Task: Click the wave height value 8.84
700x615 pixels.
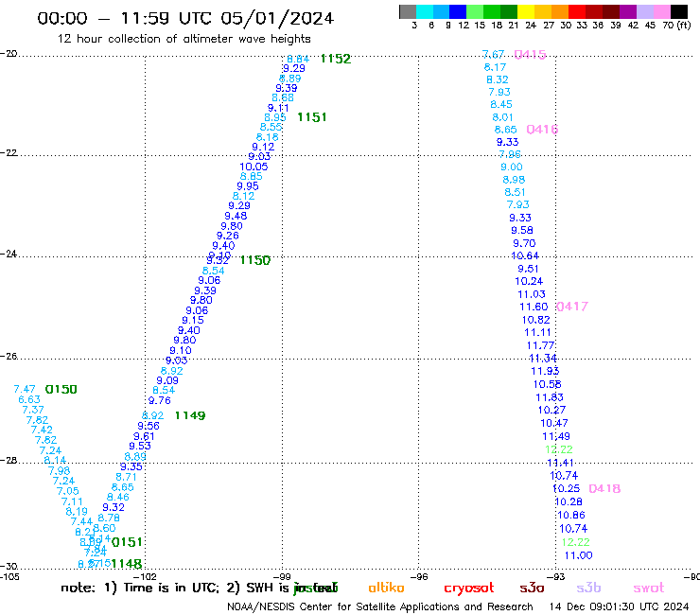Action: pyautogui.click(x=298, y=59)
